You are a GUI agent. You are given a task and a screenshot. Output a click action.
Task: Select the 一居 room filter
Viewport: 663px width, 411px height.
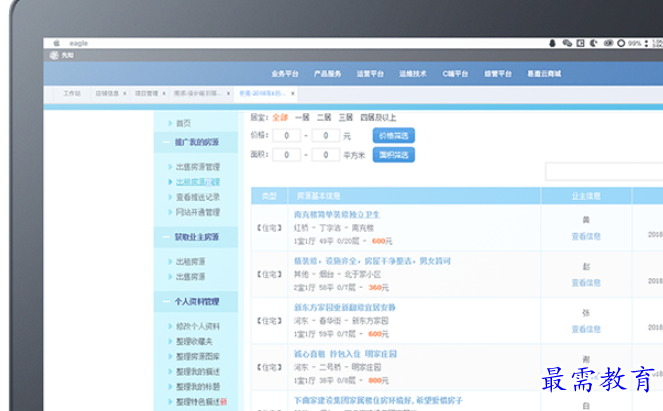click(x=302, y=117)
